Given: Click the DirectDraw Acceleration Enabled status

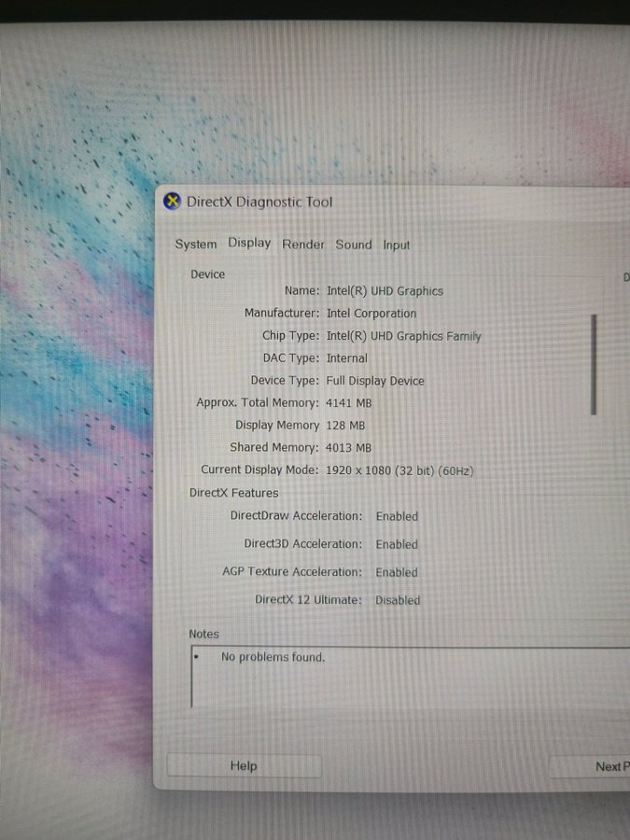Looking at the screenshot, I should pyautogui.click(x=397, y=516).
